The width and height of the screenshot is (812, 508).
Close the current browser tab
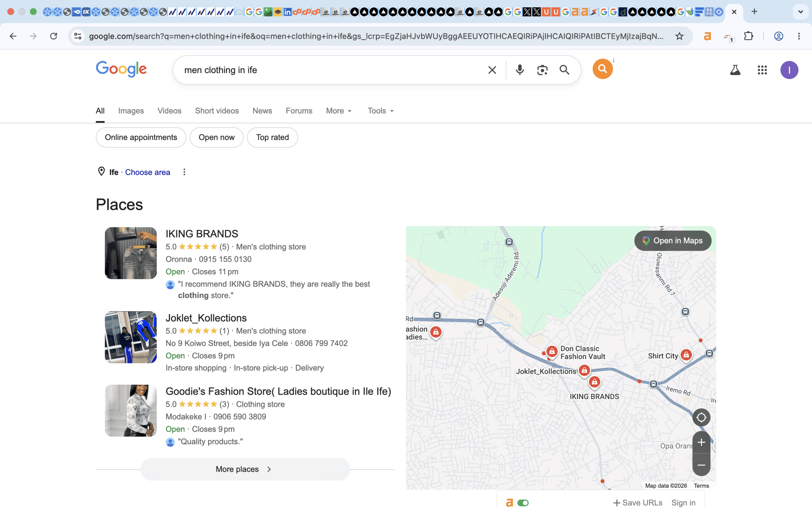click(734, 12)
